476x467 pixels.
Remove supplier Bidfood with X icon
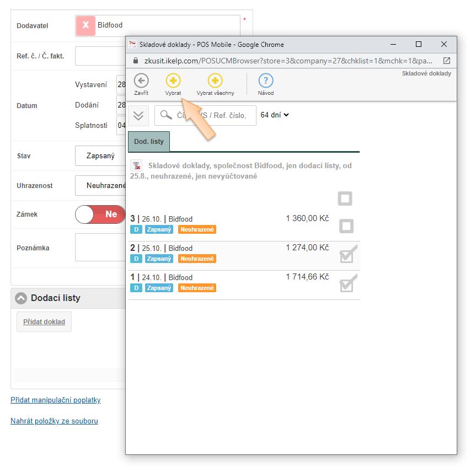coord(85,25)
